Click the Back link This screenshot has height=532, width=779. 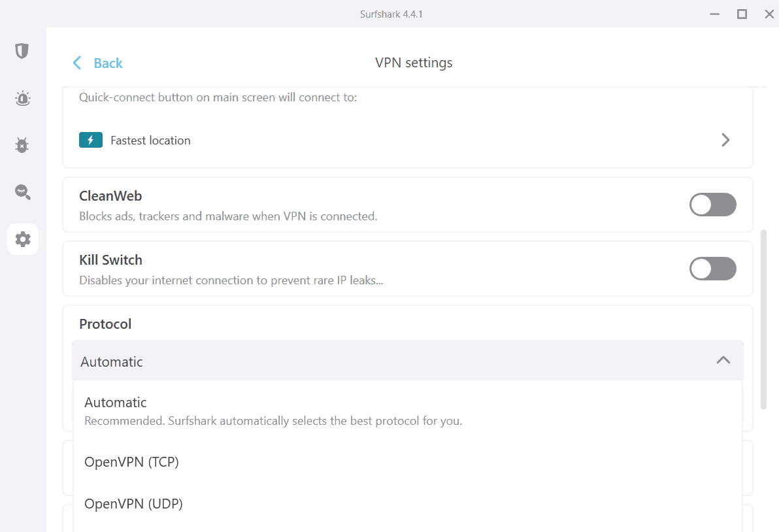pyautogui.click(x=107, y=63)
